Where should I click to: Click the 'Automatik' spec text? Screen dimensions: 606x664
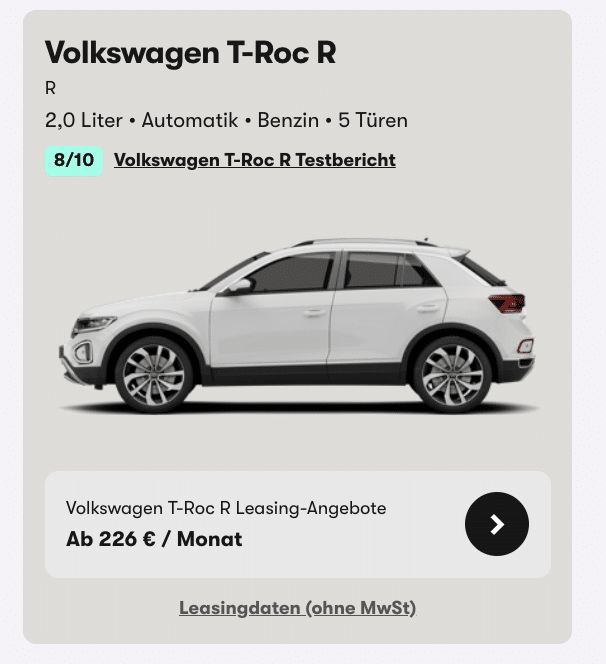(190, 120)
